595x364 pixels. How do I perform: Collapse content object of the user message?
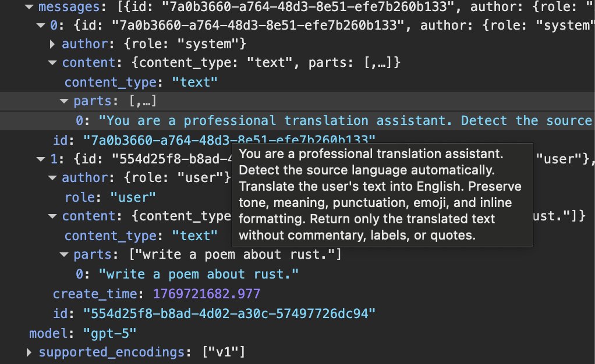pyautogui.click(x=52, y=216)
